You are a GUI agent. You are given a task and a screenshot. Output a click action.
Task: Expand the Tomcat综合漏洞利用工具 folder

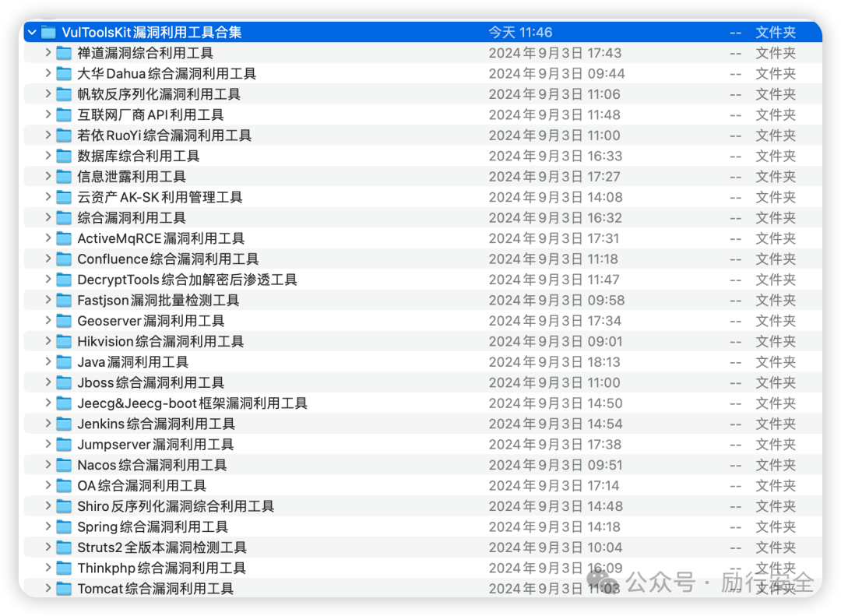coord(48,588)
